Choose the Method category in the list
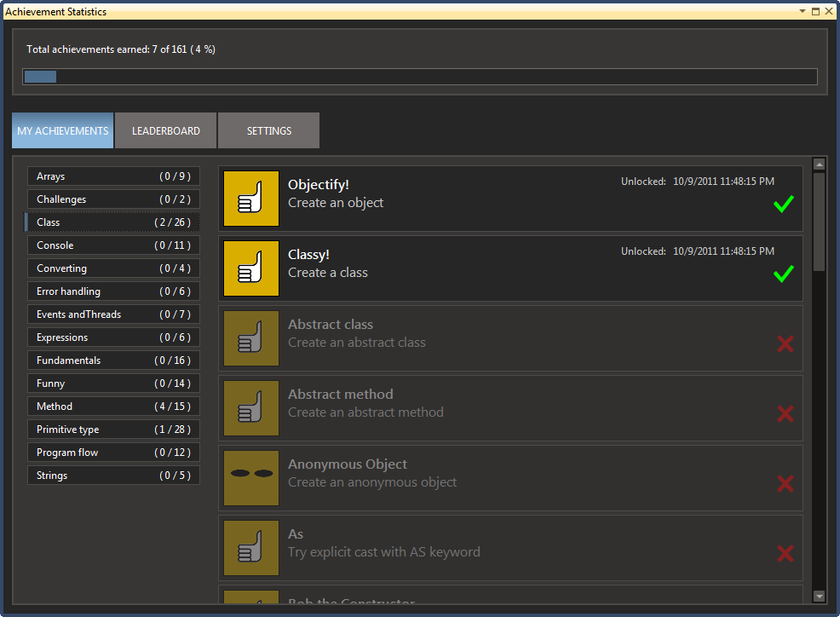The height and width of the screenshot is (617, 840). [113, 407]
